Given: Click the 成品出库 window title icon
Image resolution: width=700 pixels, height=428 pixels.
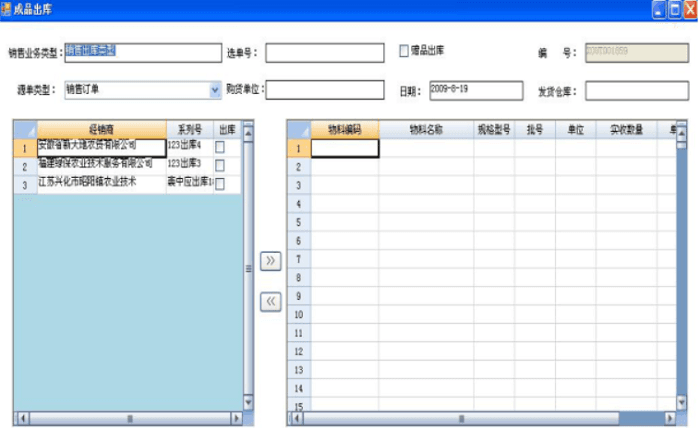Looking at the screenshot, I should point(7,8).
